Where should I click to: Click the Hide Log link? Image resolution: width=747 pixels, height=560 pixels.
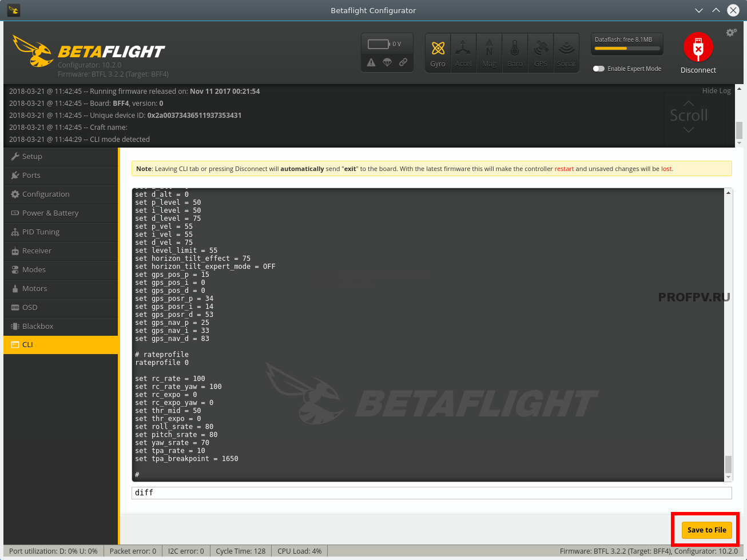tap(716, 91)
